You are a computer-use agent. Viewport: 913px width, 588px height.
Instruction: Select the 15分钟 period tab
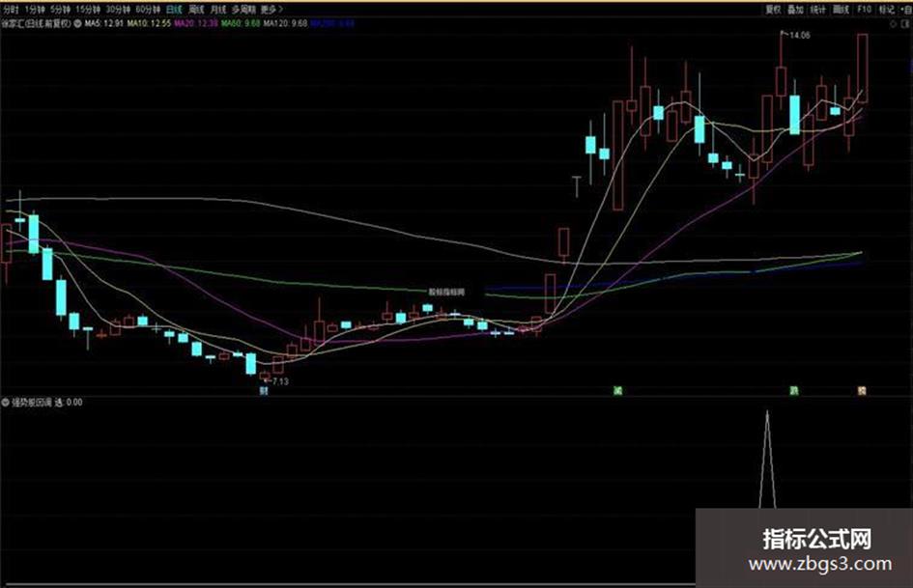tap(88, 10)
